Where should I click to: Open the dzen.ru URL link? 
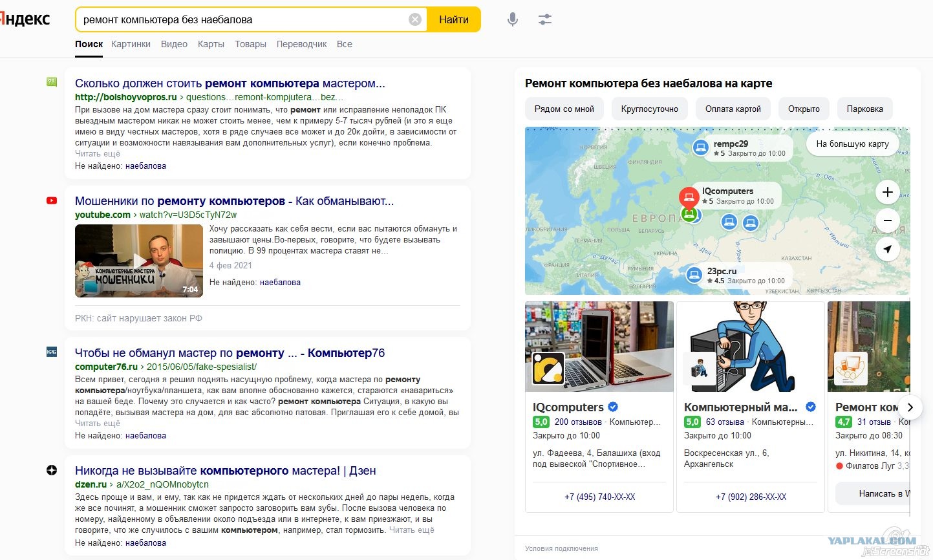[91, 484]
